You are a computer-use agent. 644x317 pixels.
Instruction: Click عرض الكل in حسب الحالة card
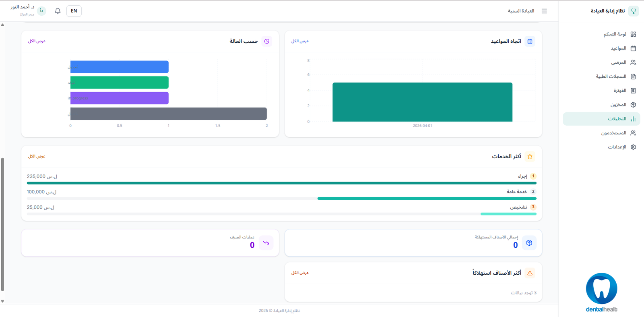point(37,41)
